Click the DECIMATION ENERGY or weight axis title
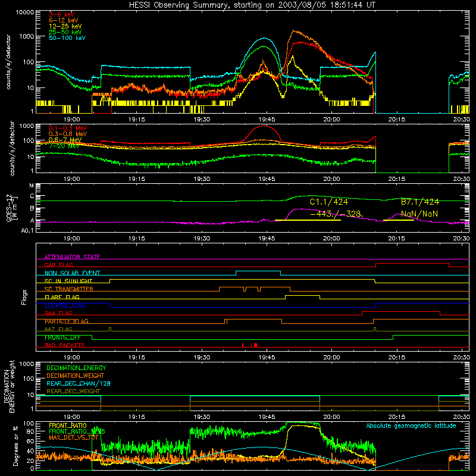 (9, 386)
